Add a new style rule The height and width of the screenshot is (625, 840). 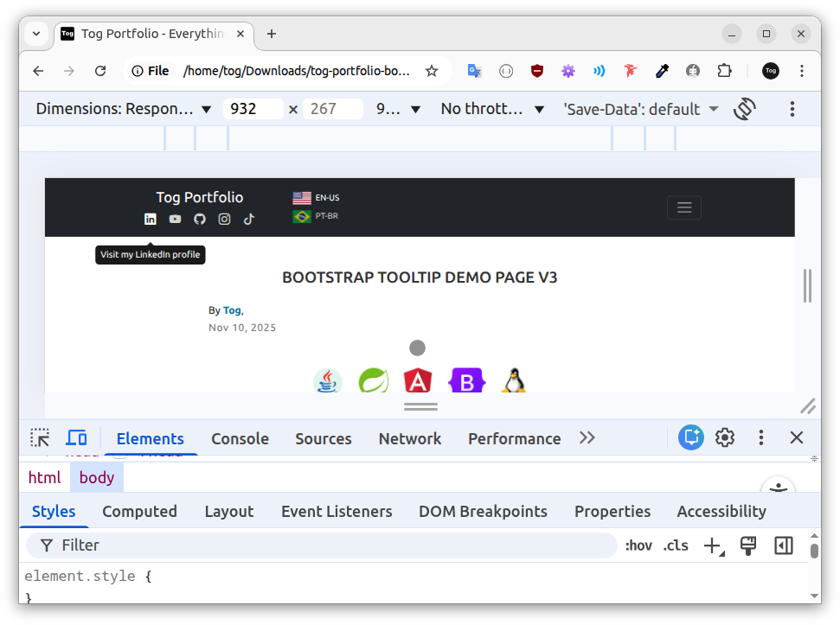714,545
